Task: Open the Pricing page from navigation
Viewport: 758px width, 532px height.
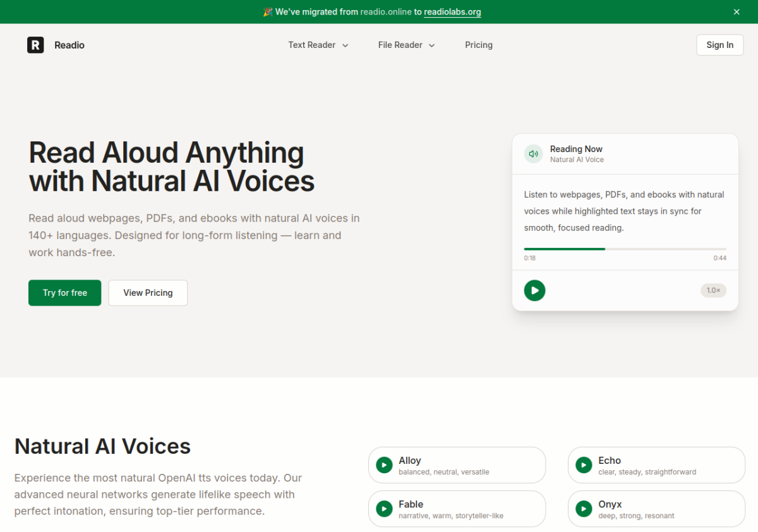Action: (479, 45)
